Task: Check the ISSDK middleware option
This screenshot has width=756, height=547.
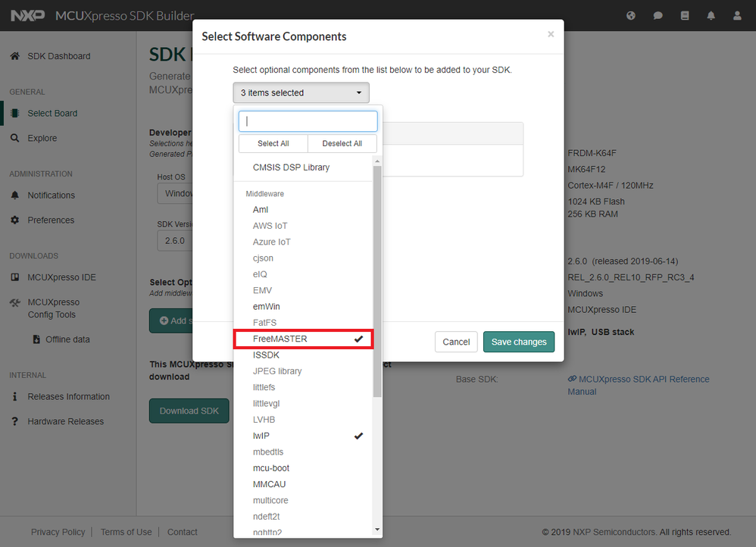Action: 303,355
